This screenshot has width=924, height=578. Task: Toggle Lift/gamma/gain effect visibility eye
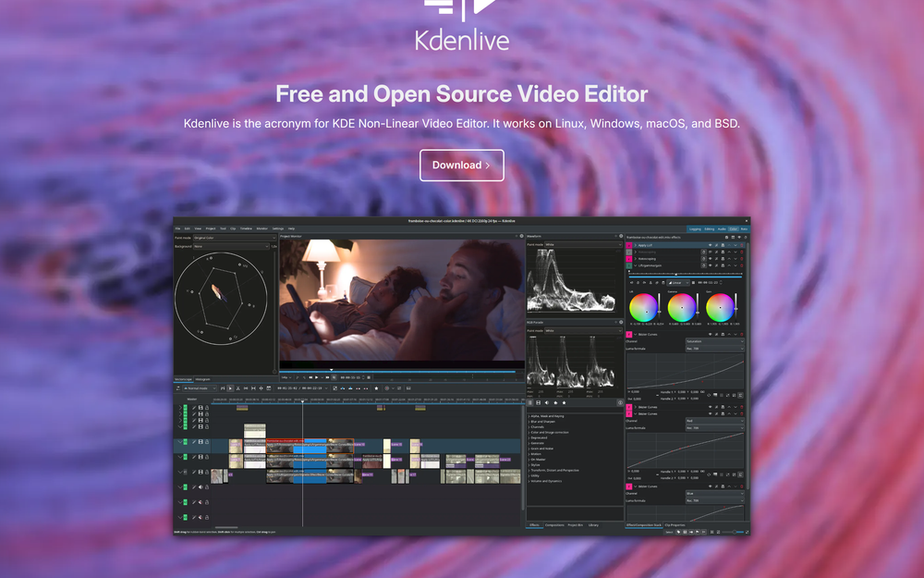710,265
